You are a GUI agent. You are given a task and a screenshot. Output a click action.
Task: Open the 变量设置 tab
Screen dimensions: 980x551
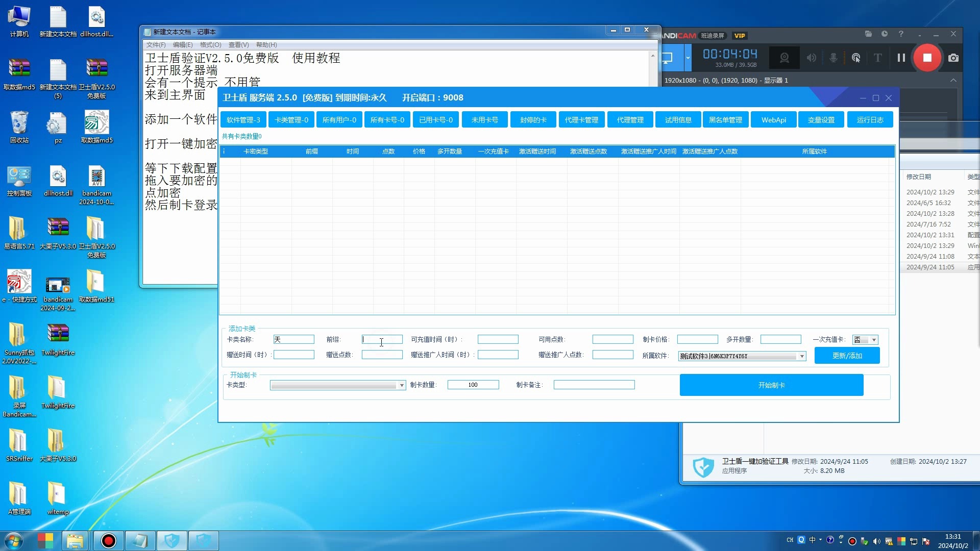pyautogui.click(x=821, y=120)
